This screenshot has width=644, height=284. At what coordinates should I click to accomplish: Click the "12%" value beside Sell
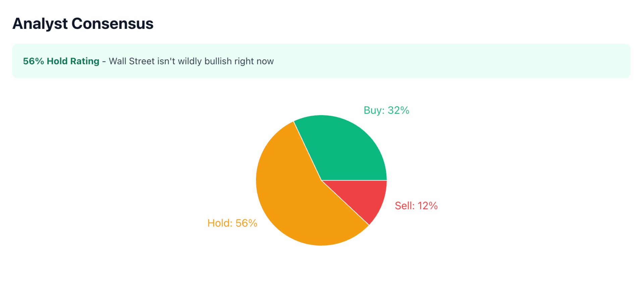pos(428,206)
